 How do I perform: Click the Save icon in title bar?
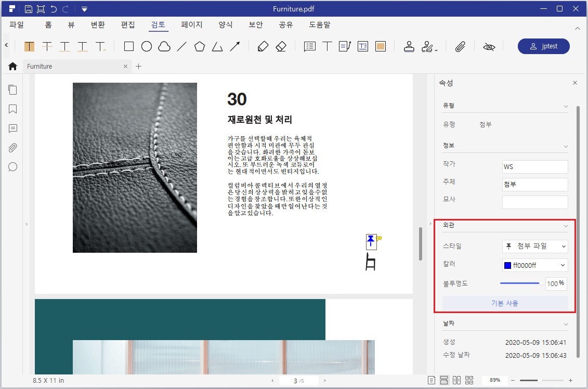pyautogui.click(x=28, y=9)
